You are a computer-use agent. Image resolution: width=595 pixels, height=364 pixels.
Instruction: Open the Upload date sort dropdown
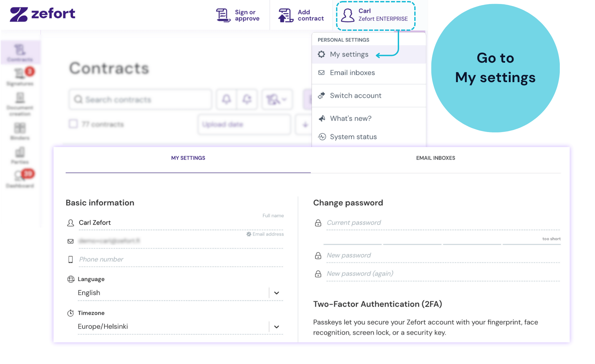click(x=244, y=124)
